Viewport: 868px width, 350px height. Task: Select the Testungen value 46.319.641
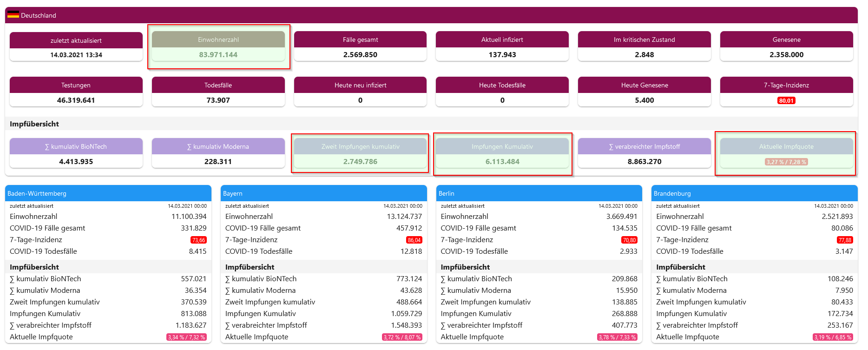pyautogui.click(x=76, y=100)
